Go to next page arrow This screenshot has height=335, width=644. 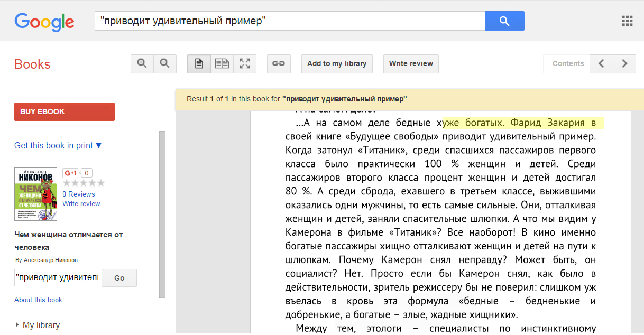[x=624, y=64]
